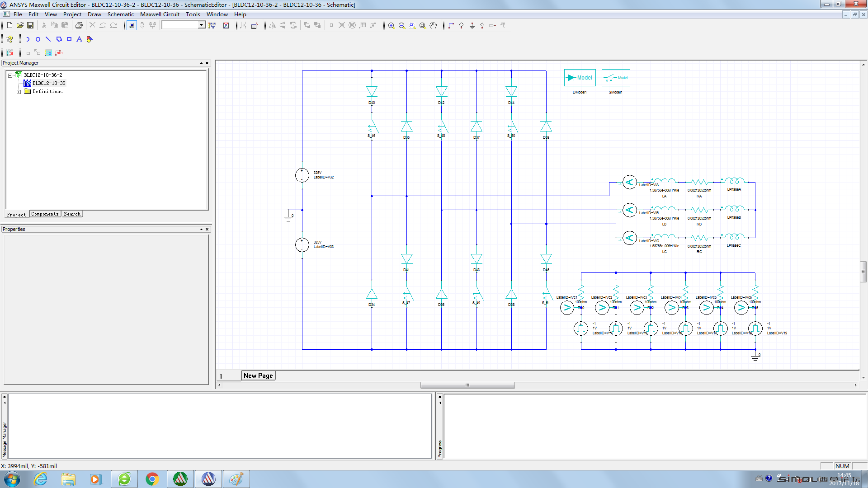Open the File menu
This screenshot has width=868, height=488.
(18, 14)
